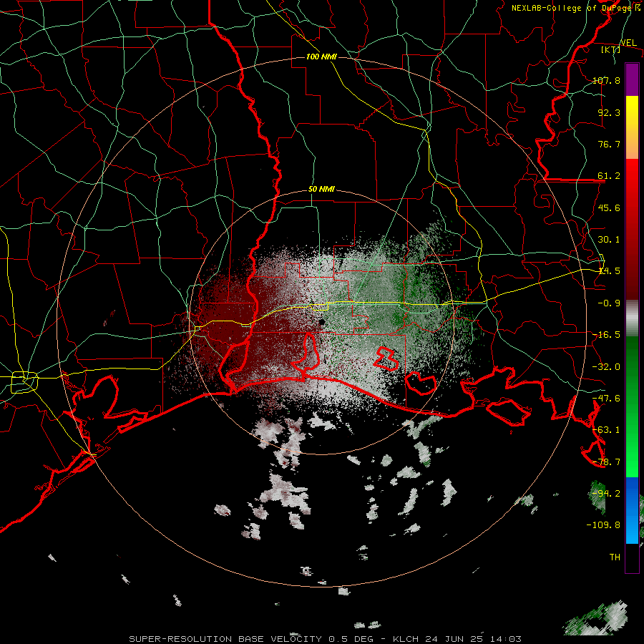Image resolution: width=644 pixels, height=644 pixels.
Task: Click the VEL legend title
Action: pos(628,43)
